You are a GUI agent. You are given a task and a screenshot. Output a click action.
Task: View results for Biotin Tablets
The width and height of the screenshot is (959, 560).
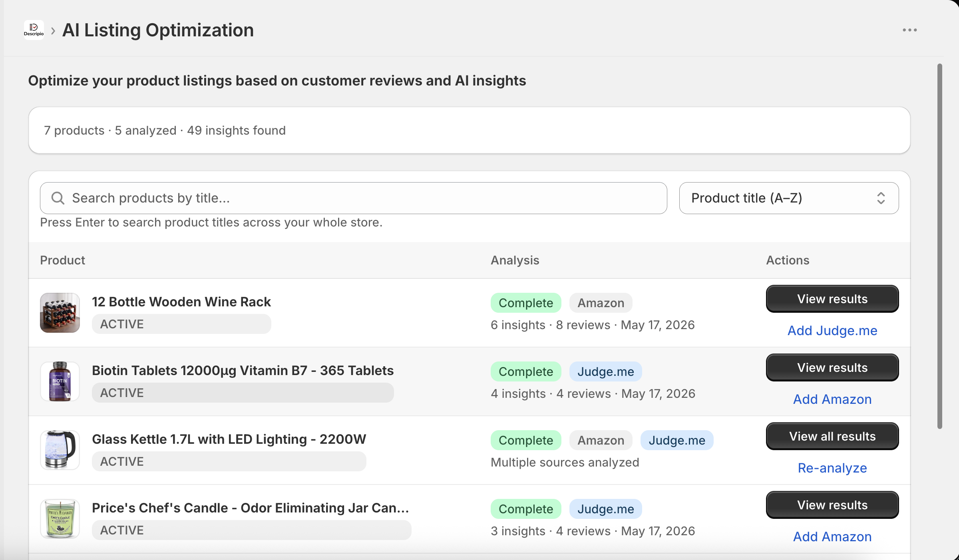(832, 367)
